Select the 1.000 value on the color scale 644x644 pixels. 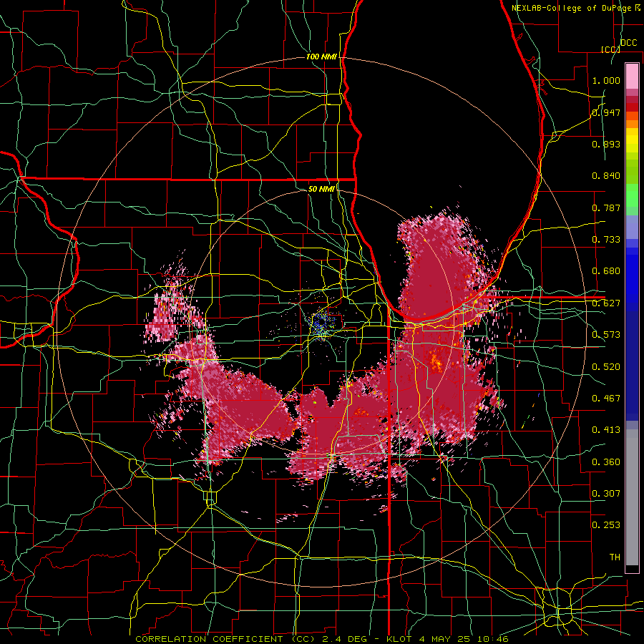tap(606, 80)
